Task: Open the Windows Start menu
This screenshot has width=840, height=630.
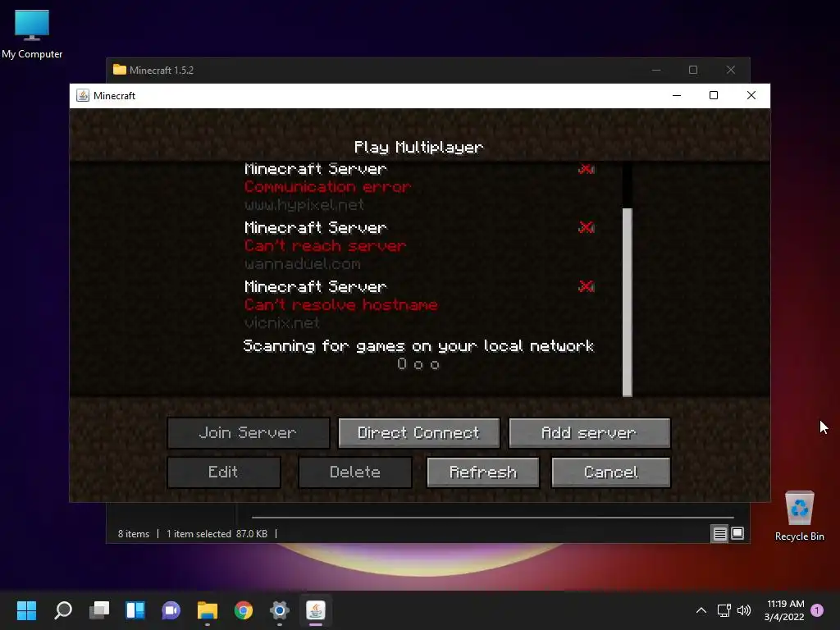Action: [x=26, y=610]
